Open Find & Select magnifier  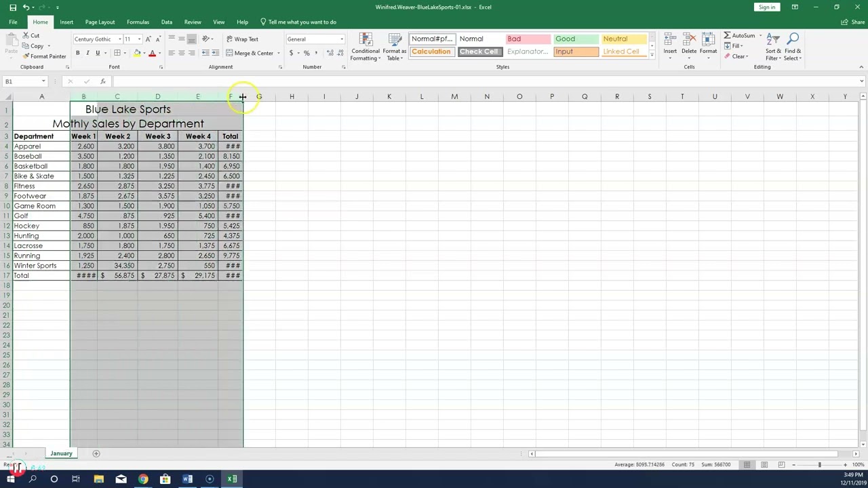[x=793, y=46]
